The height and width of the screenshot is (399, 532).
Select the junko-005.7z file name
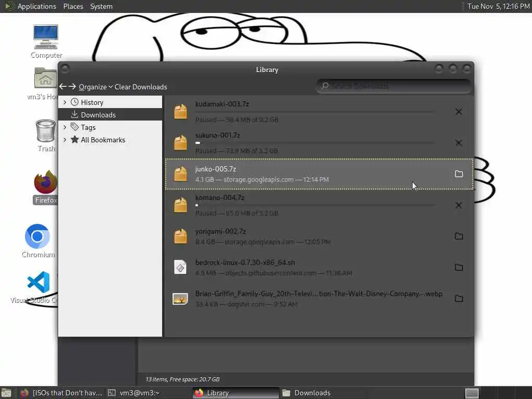216,169
